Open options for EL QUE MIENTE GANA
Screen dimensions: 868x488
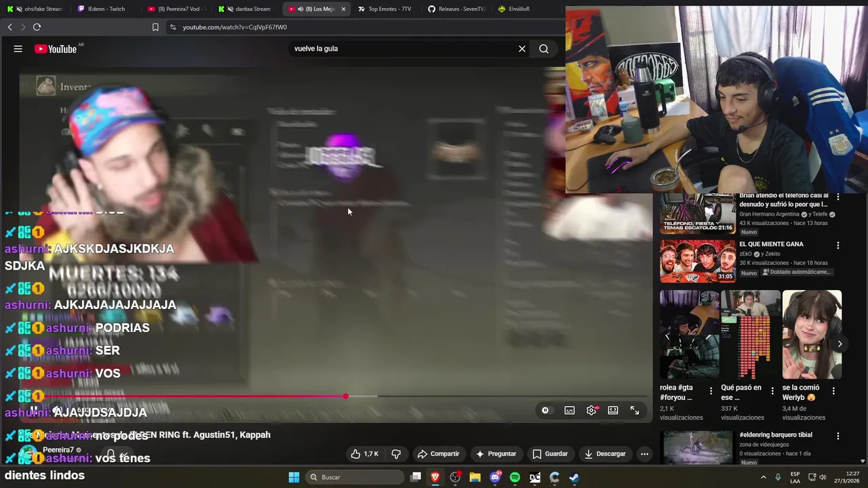click(837, 245)
